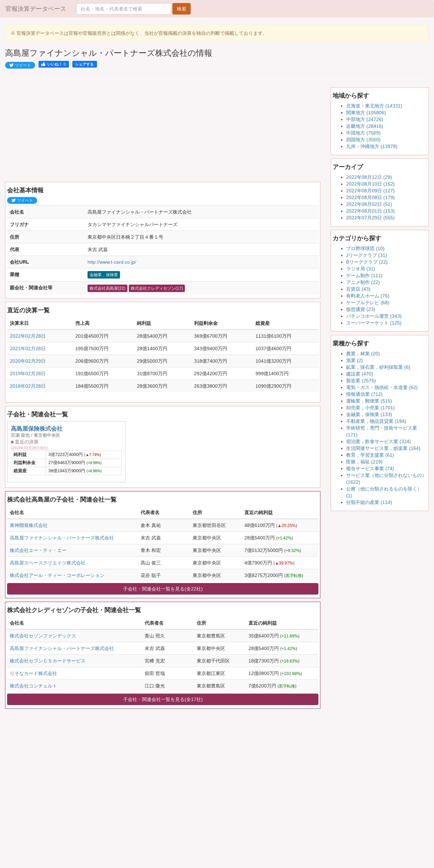Open archive 2022年08月10日 (162)

pos(370,184)
